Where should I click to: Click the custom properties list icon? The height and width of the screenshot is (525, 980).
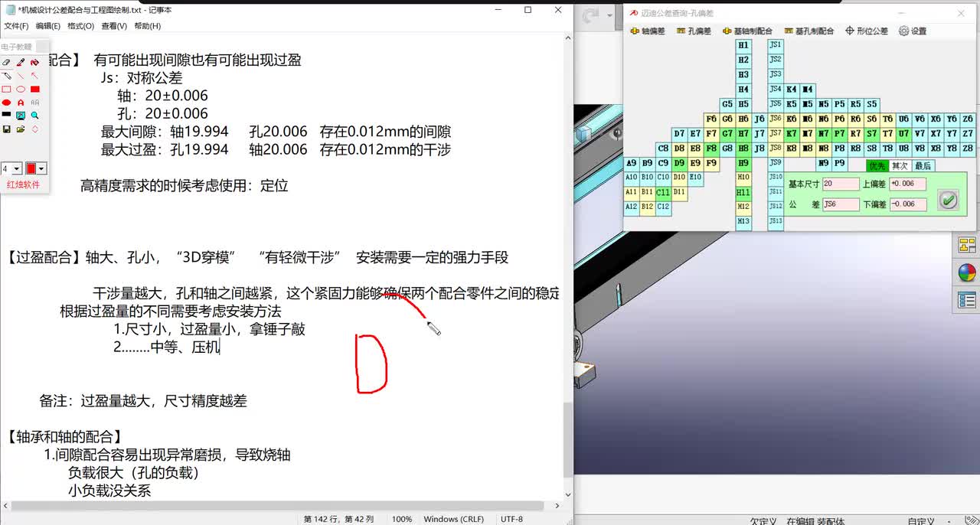pos(967,301)
